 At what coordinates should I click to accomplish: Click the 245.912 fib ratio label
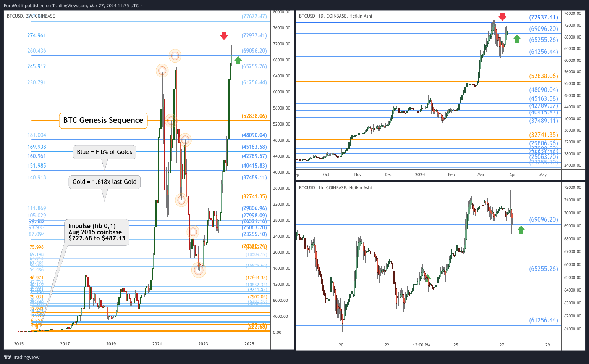point(36,66)
